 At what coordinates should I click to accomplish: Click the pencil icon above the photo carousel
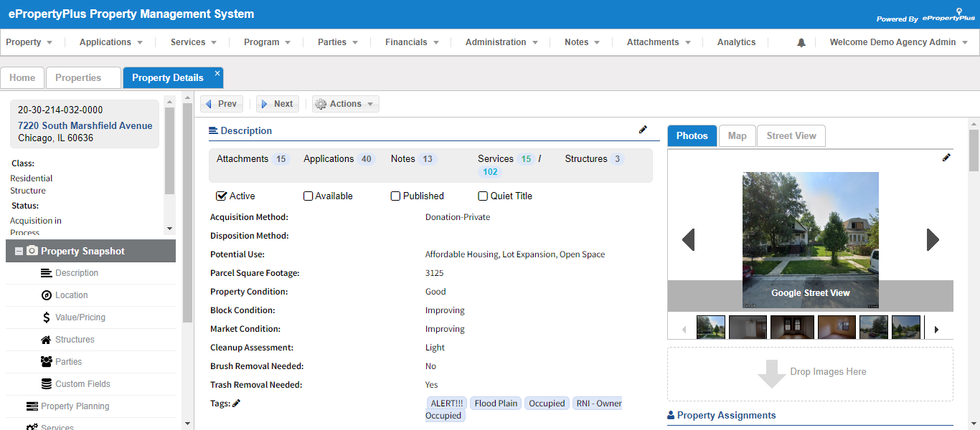[946, 157]
